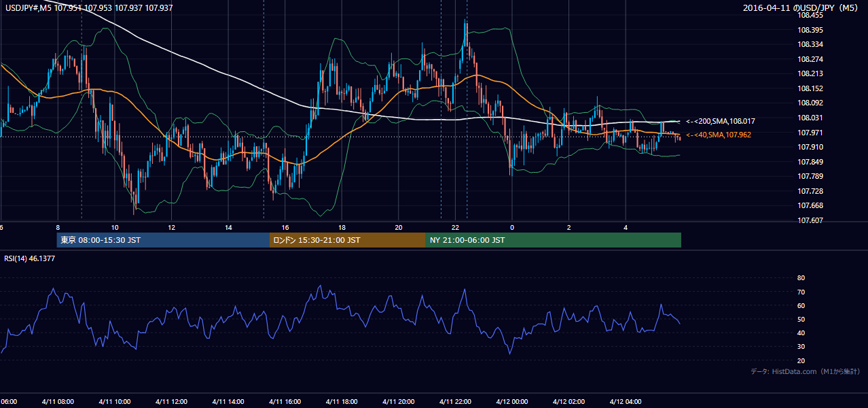Click price level 108.213 on the axis
This screenshot has height=408, width=868.
[810, 73]
